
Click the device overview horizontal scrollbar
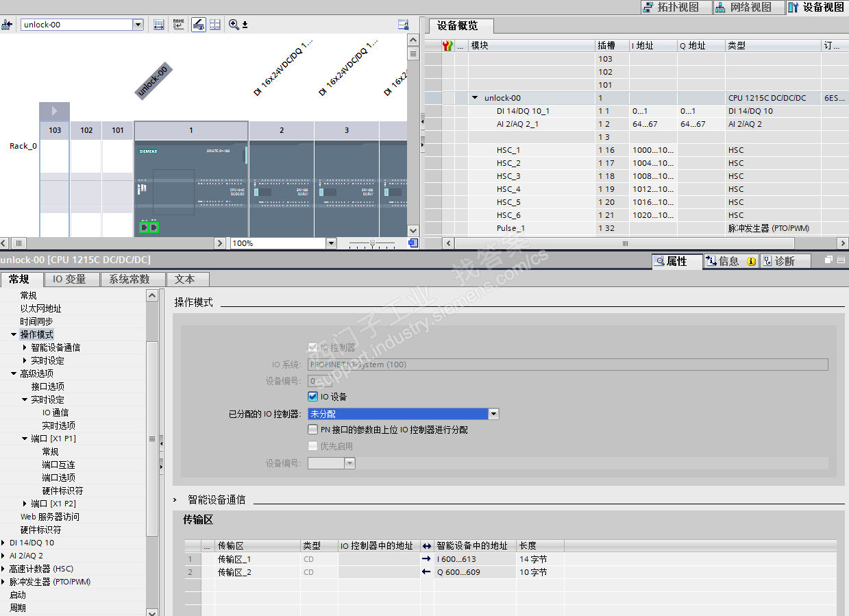tap(624, 243)
